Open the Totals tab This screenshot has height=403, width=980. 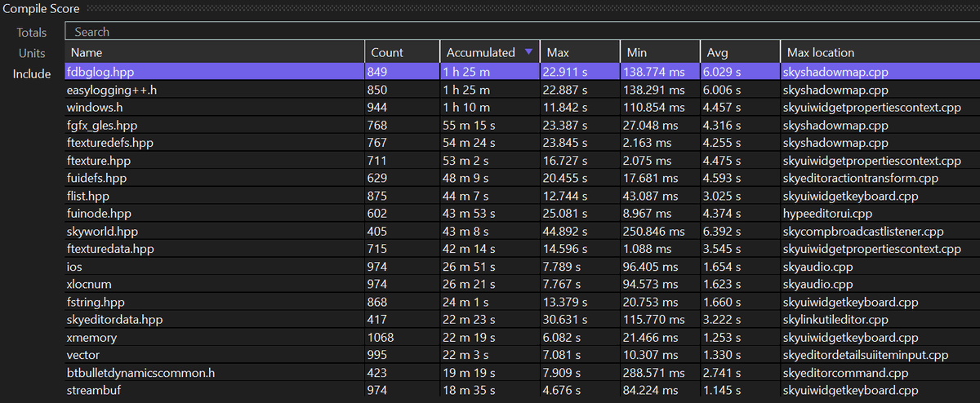point(32,33)
